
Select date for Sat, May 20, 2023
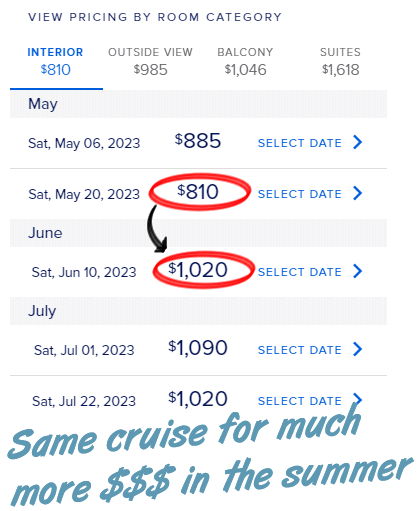pos(300,194)
